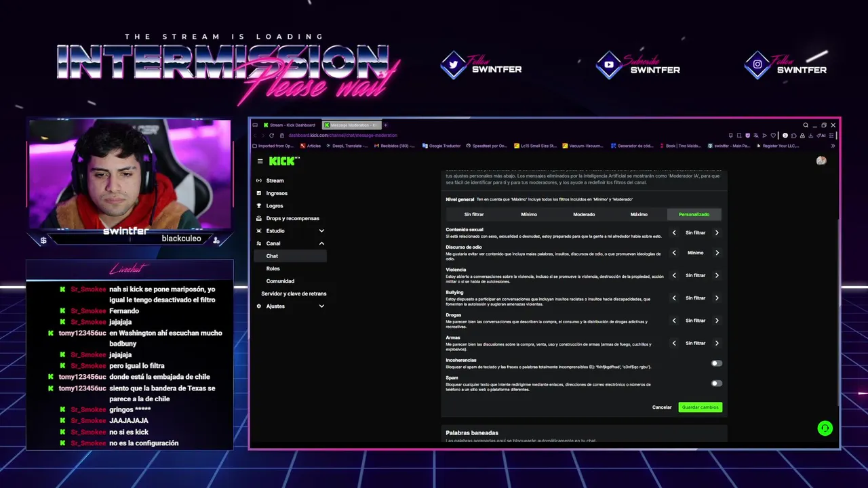The width and height of the screenshot is (868, 488).
Task: Decrease Contenido sexual filter with left arrow
Action: [x=674, y=232]
